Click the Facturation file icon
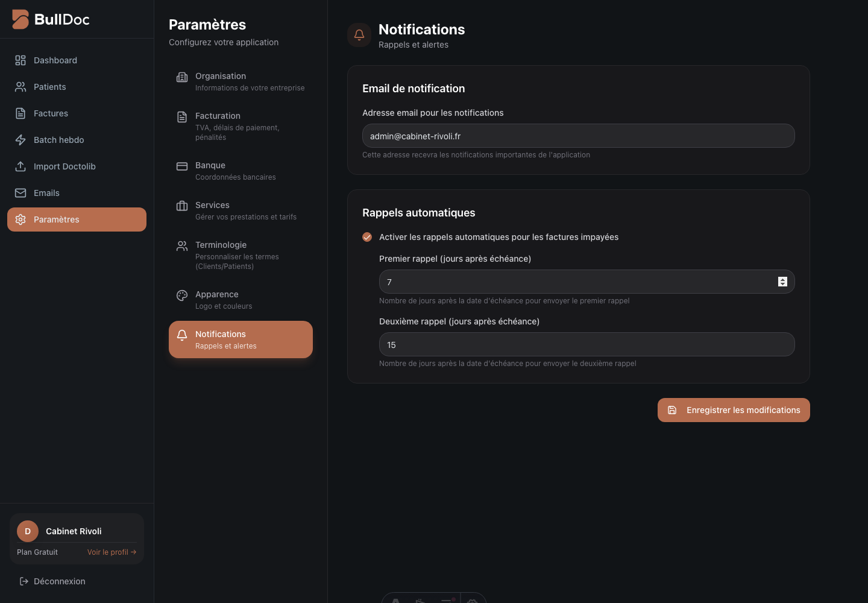Image resolution: width=868 pixels, height=603 pixels. [182, 117]
